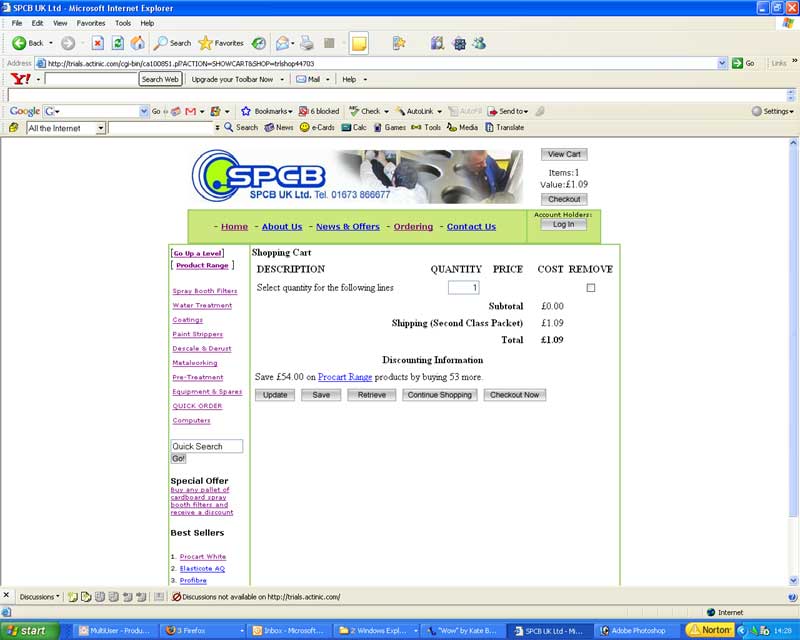
Task: Open the Tools menu
Action: click(122, 22)
